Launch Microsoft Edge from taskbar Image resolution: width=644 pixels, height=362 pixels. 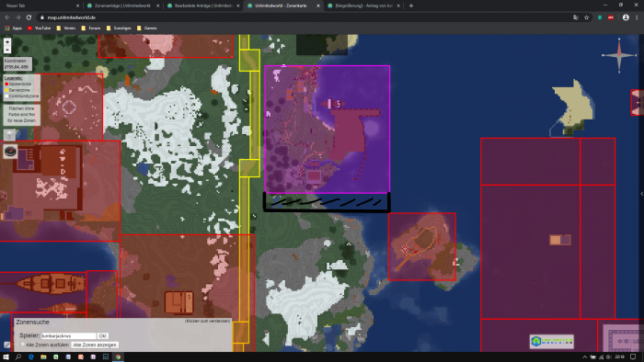click(x=30, y=356)
